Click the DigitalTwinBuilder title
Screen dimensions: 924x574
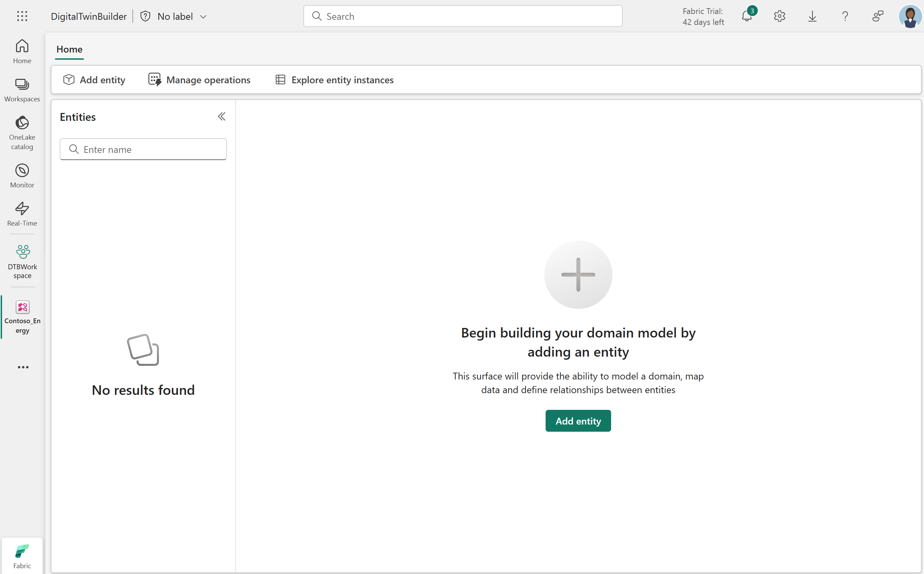pyautogui.click(x=89, y=16)
